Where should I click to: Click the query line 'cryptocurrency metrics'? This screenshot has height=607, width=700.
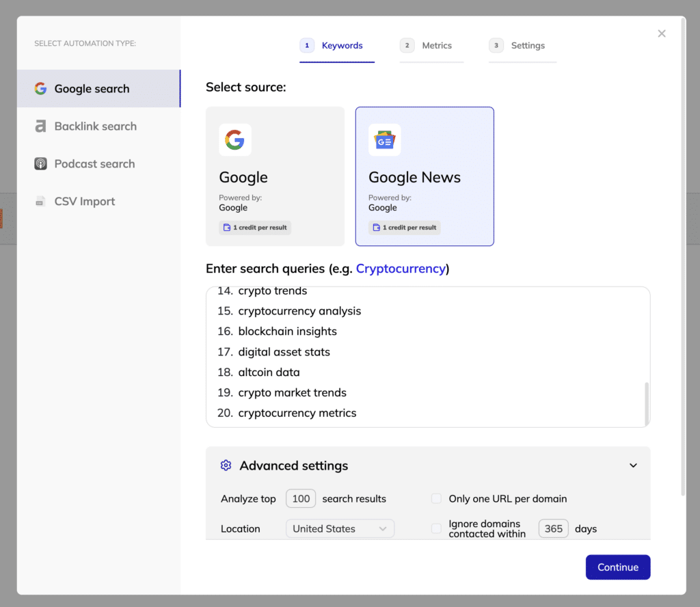(x=297, y=414)
